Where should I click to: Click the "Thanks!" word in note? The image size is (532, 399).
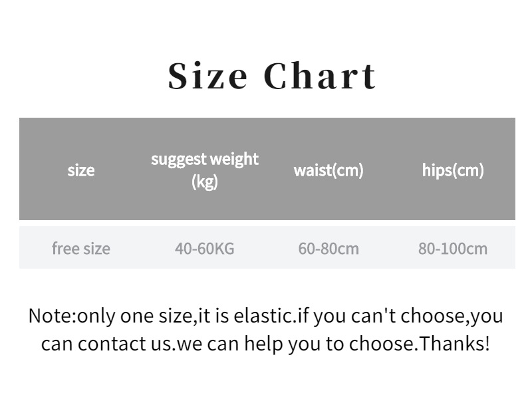point(455,343)
